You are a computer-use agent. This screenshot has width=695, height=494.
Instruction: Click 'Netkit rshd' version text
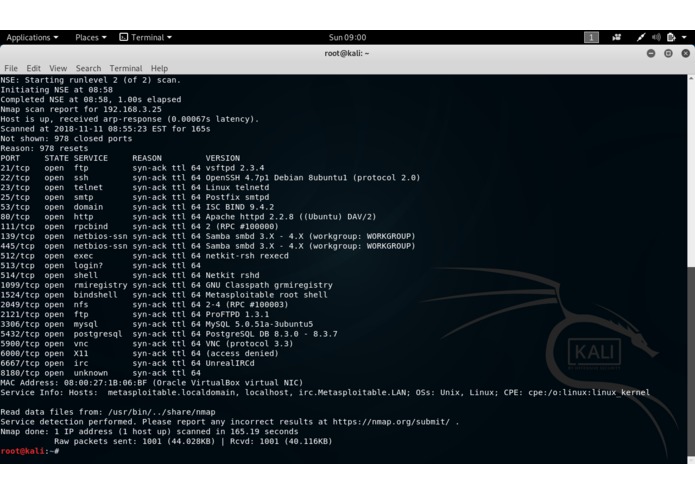point(232,275)
